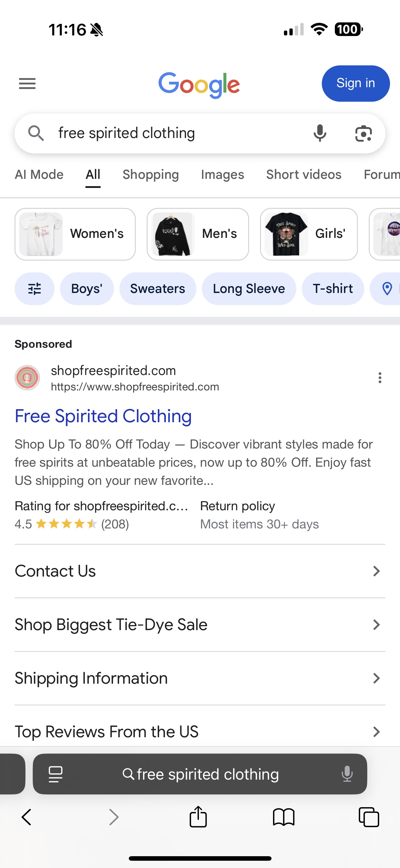The width and height of the screenshot is (400, 868).
Task: Toggle the Long Sleeve filter chip
Action: point(248,289)
